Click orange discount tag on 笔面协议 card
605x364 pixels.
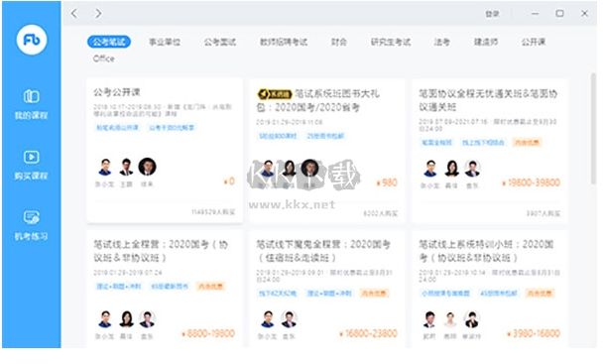527,143
